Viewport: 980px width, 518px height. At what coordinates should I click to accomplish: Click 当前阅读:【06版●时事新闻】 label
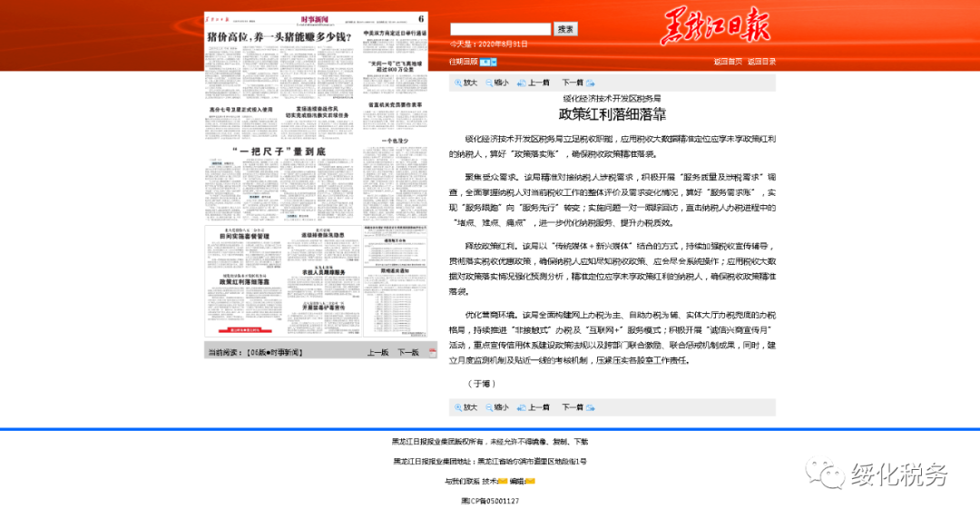[x=256, y=353]
